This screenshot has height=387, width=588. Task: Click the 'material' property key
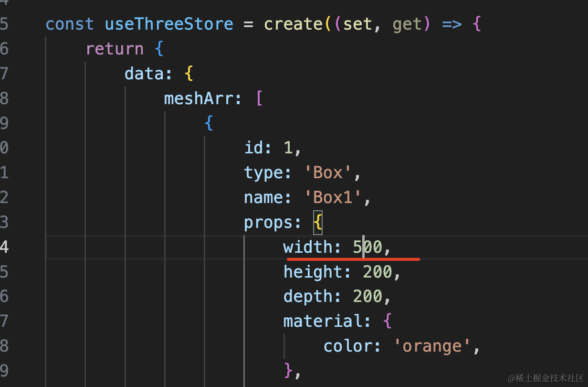click(322, 322)
